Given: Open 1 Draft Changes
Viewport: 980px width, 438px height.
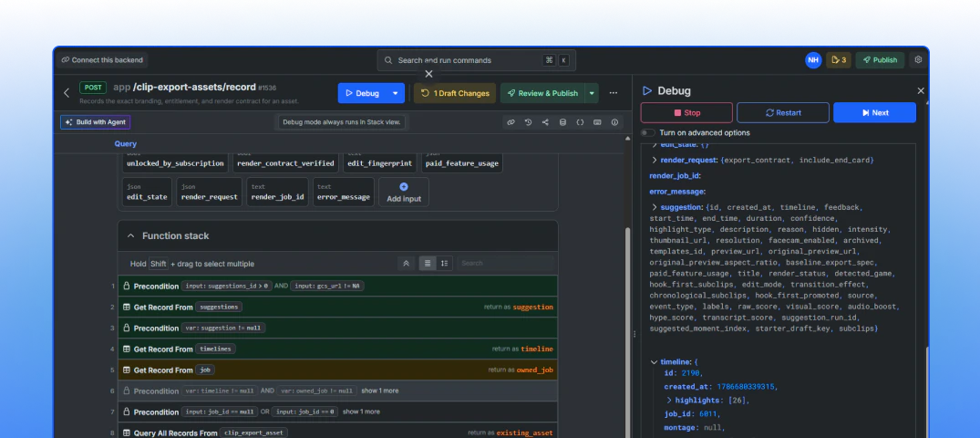Looking at the screenshot, I should pyautogui.click(x=455, y=93).
